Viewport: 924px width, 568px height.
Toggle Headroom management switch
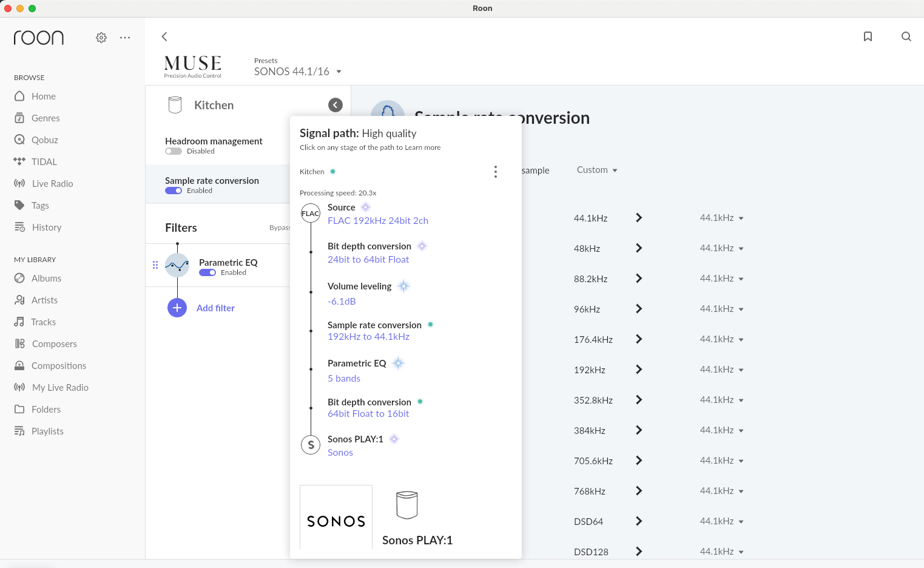coord(174,151)
